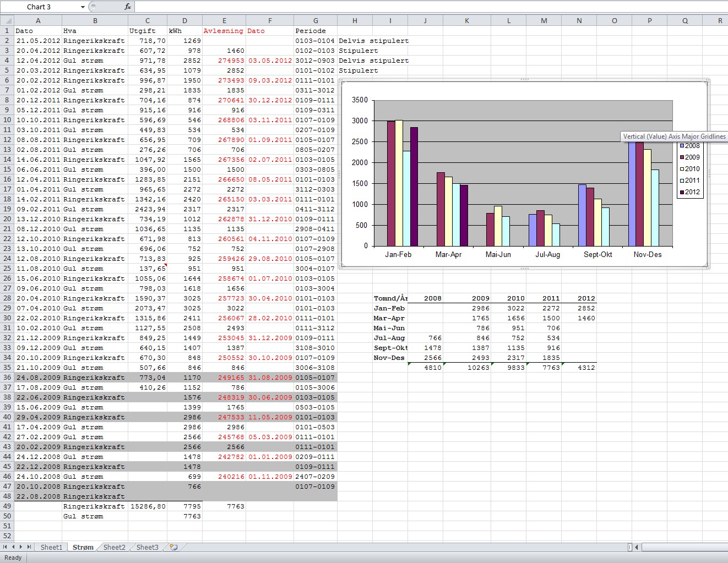
Task: Click the Gul strøm cell in row 50
Action: (95, 516)
